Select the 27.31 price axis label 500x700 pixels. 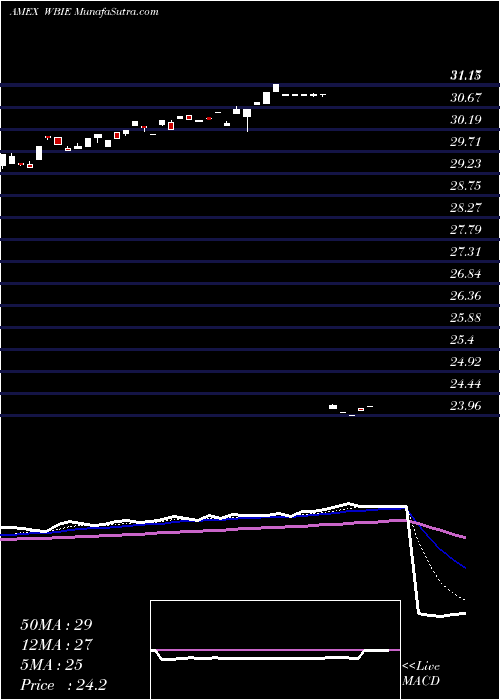[x=466, y=251]
